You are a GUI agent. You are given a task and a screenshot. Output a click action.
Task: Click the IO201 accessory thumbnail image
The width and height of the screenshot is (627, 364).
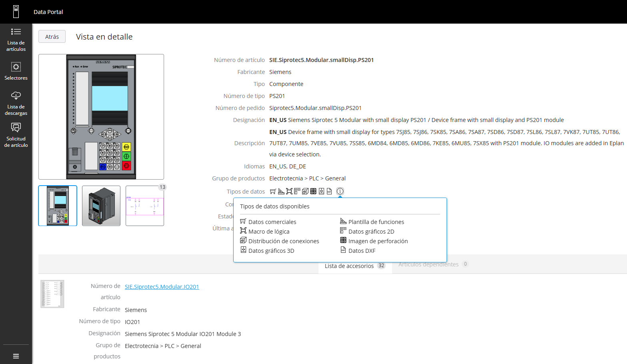tap(52, 294)
